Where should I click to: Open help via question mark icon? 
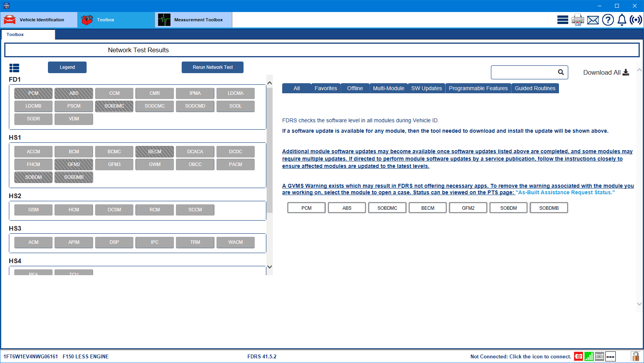click(608, 20)
